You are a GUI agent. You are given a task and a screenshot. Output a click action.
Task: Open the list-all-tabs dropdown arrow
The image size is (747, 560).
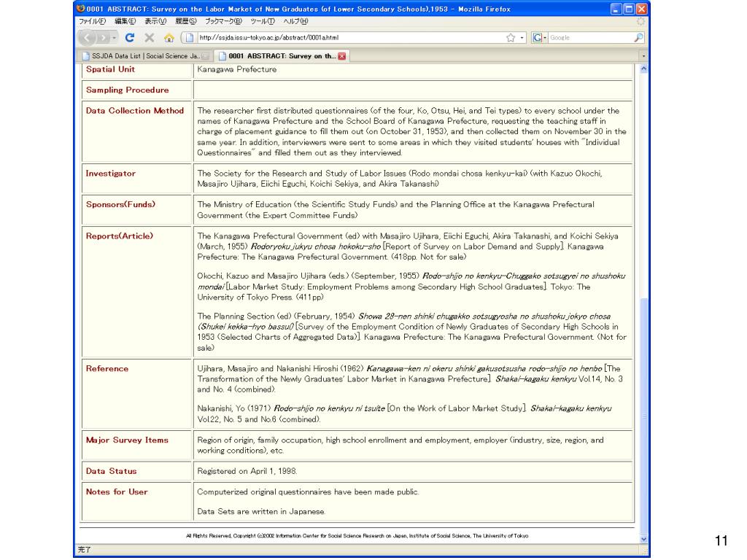point(643,55)
